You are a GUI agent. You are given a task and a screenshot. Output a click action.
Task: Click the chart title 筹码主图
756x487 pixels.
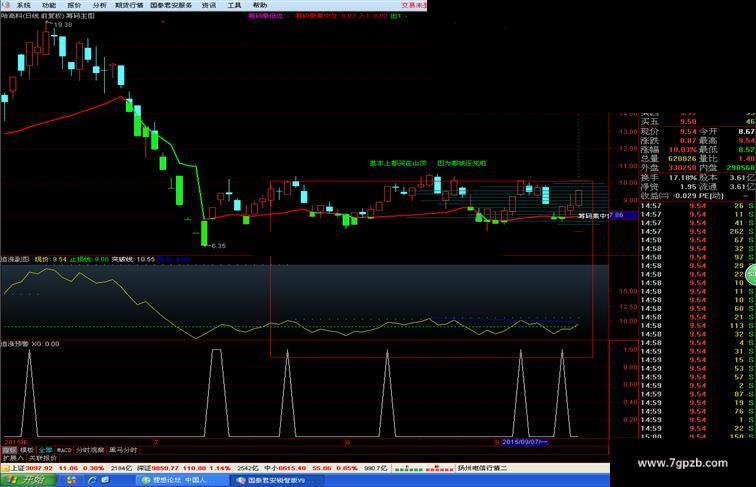(80, 16)
